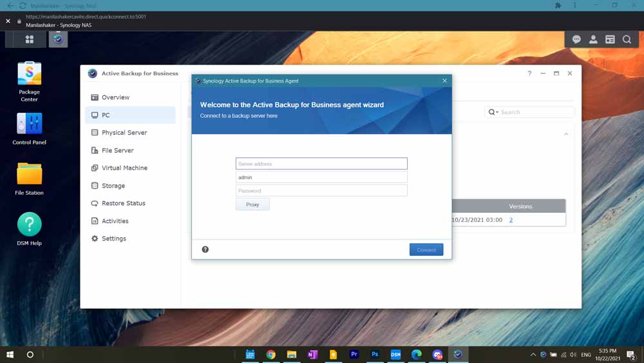Focus the Password field

(x=321, y=191)
